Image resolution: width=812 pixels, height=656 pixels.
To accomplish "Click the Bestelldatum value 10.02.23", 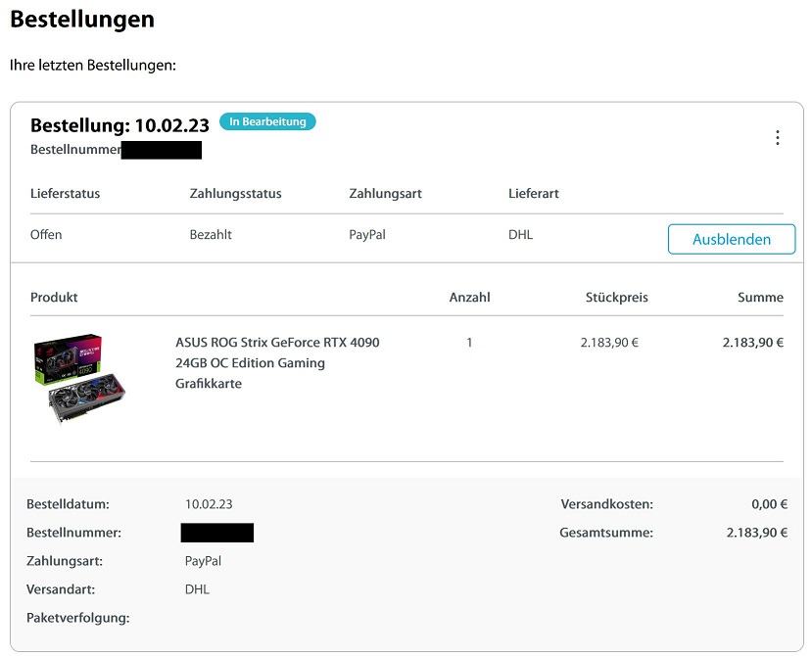I will (209, 504).
